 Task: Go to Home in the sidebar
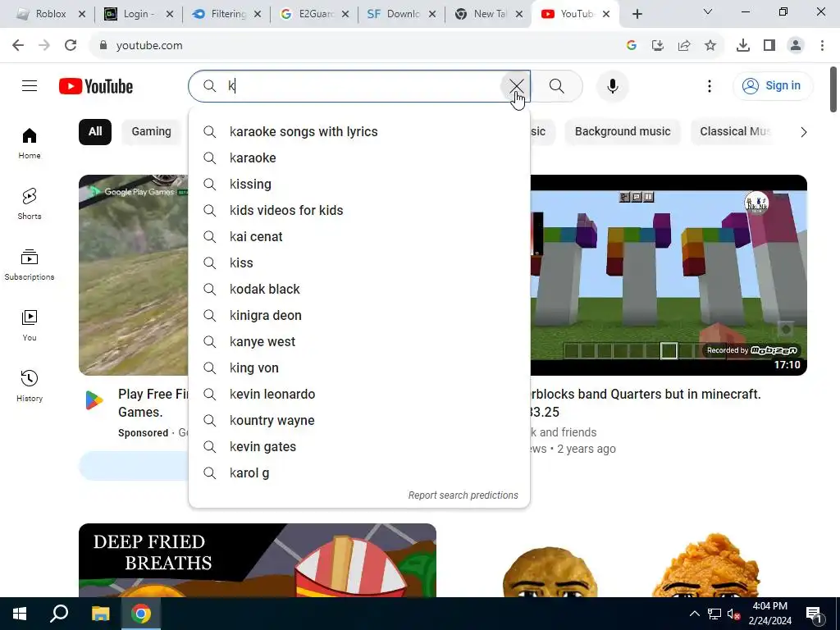(30, 144)
